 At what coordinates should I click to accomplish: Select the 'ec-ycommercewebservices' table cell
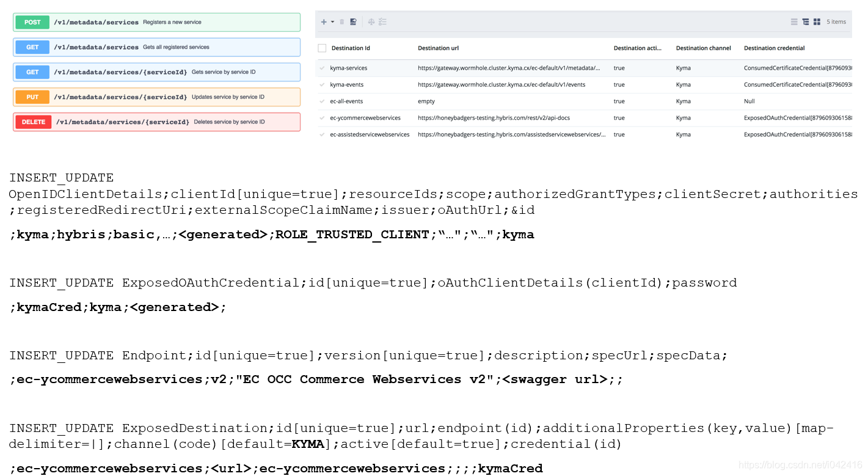click(365, 118)
